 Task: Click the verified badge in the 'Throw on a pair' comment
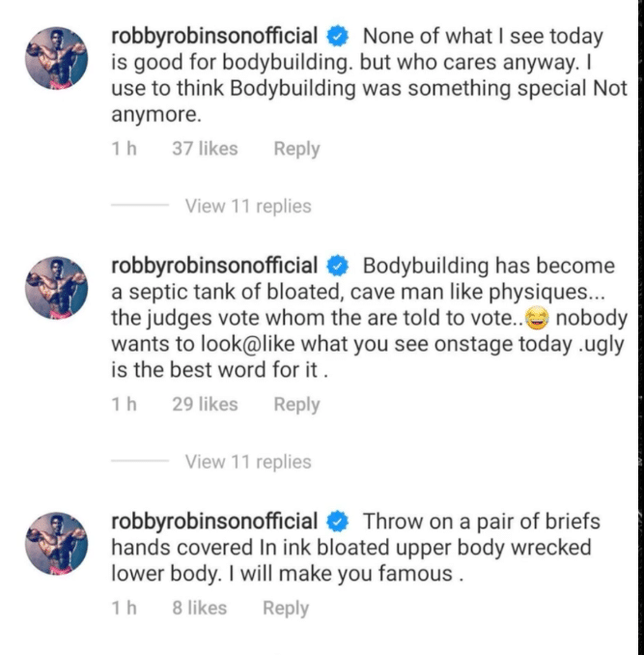(x=338, y=522)
